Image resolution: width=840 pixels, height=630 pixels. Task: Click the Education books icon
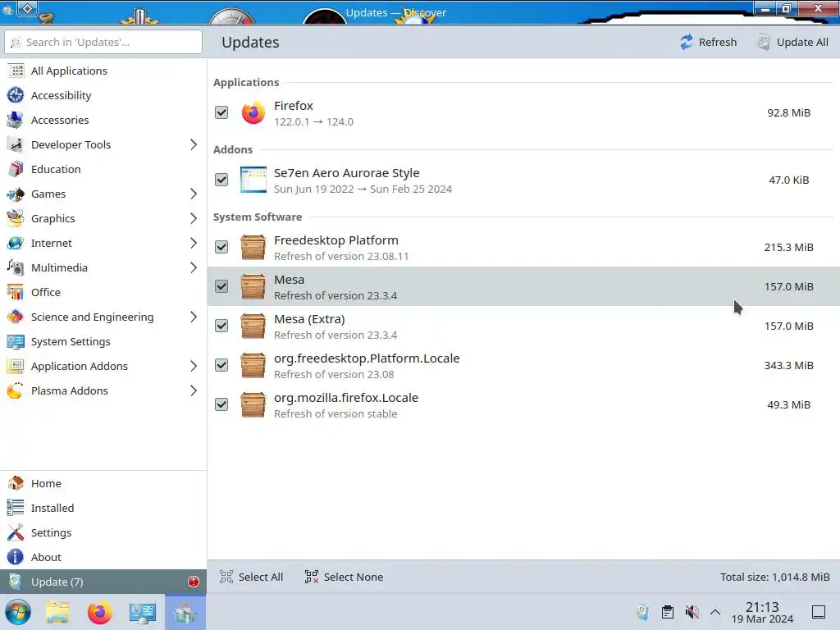[x=16, y=169]
